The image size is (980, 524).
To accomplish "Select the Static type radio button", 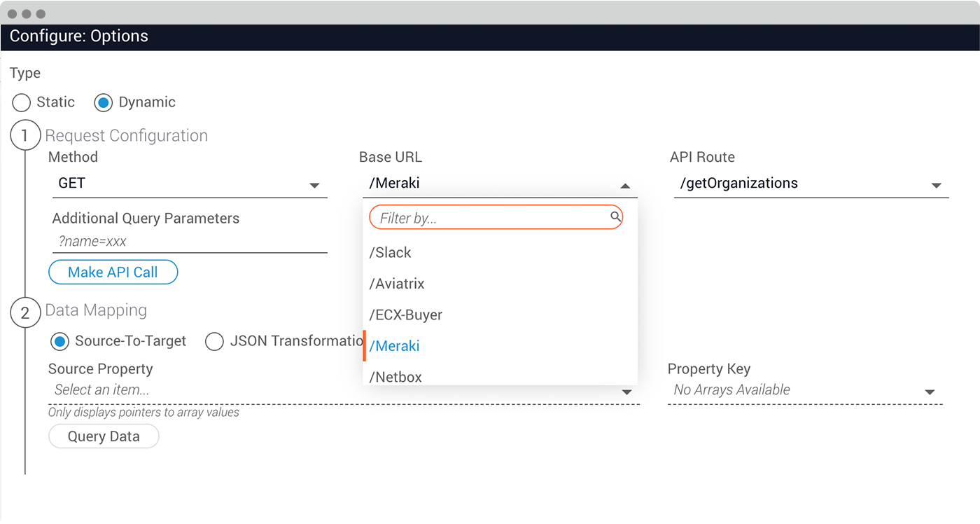I will point(22,102).
